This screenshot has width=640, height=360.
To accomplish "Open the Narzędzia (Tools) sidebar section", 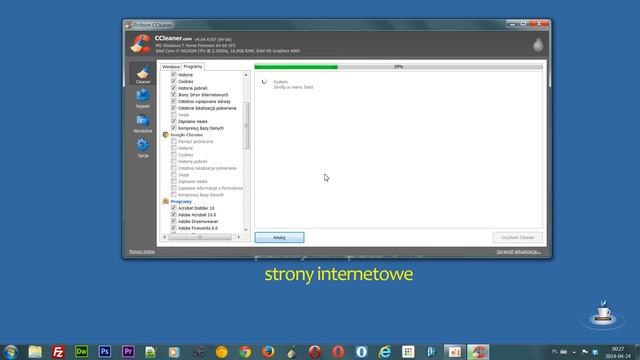I will pyautogui.click(x=143, y=123).
